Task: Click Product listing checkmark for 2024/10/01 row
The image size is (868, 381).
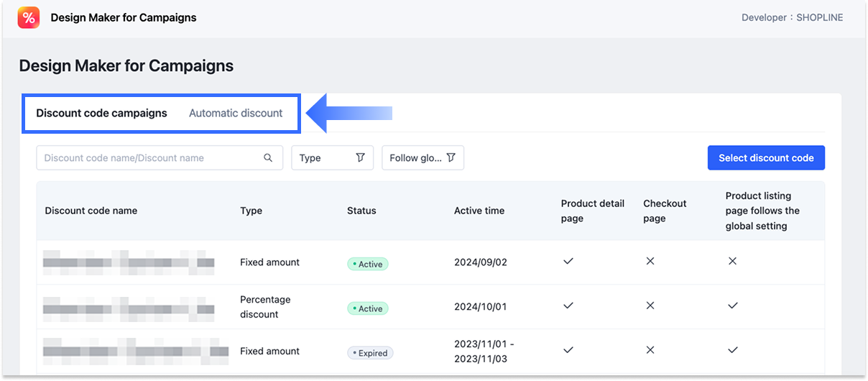Action: (732, 306)
